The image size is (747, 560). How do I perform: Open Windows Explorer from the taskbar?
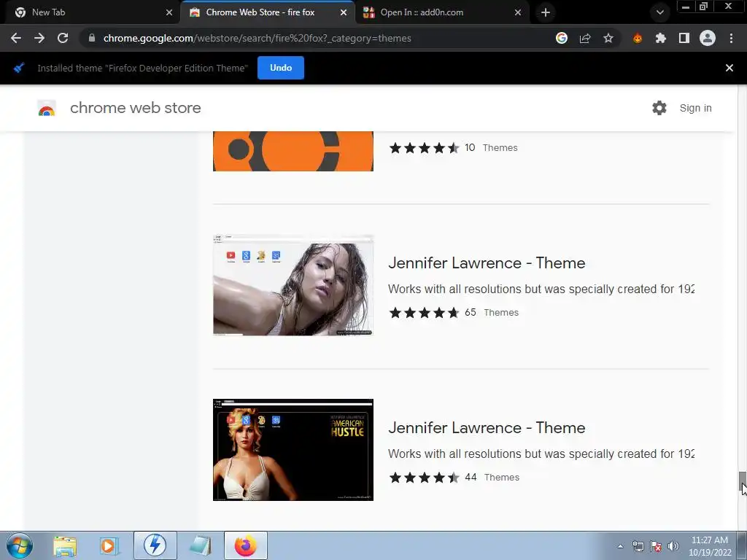(x=65, y=545)
